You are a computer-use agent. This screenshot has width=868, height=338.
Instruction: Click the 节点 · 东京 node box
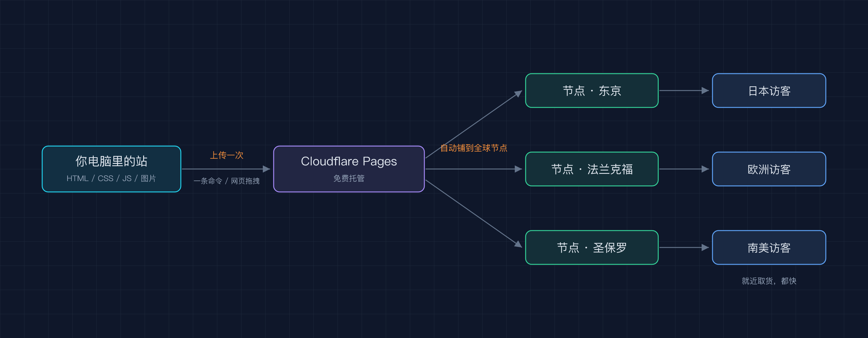pyautogui.click(x=592, y=91)
